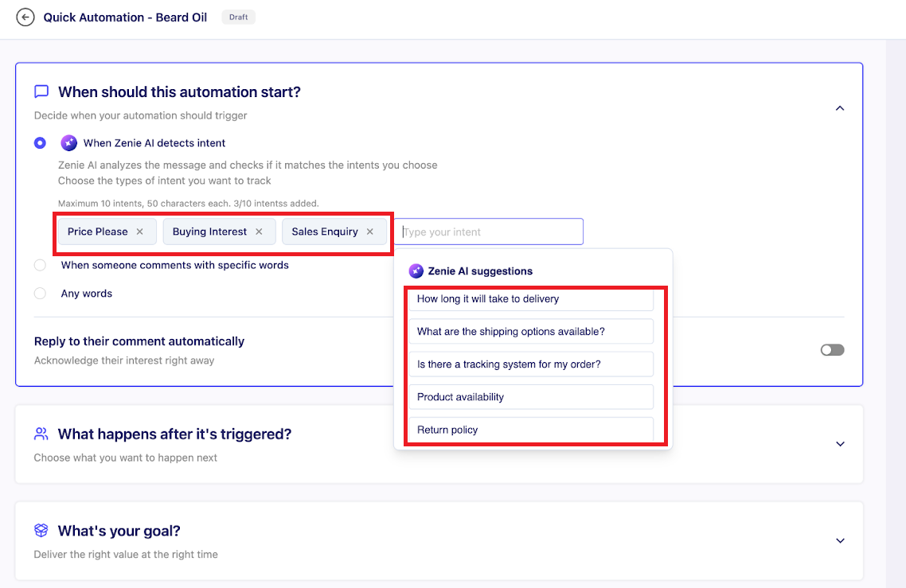906x588 pixels.
Task: Pick the Product availability suggestion
Action: (530, 397)
